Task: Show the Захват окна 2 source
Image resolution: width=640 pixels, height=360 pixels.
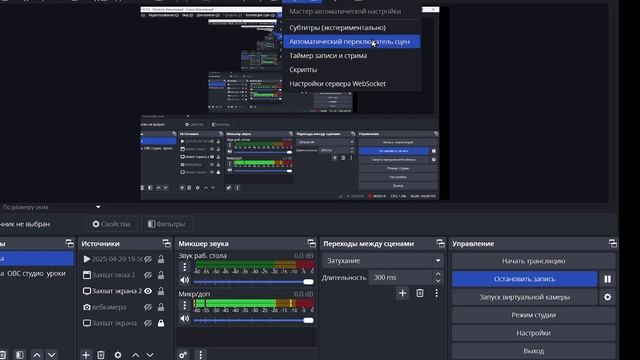Action: pos(148,275)
